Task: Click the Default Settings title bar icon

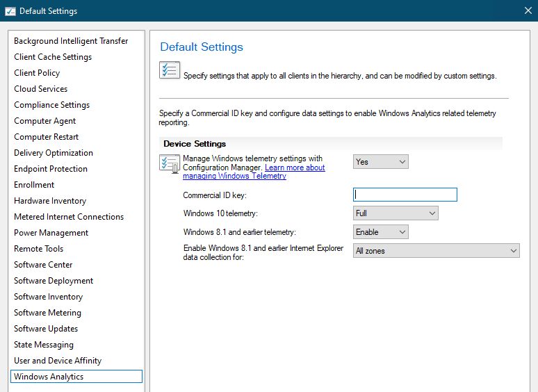Action: tap(10, 11)
